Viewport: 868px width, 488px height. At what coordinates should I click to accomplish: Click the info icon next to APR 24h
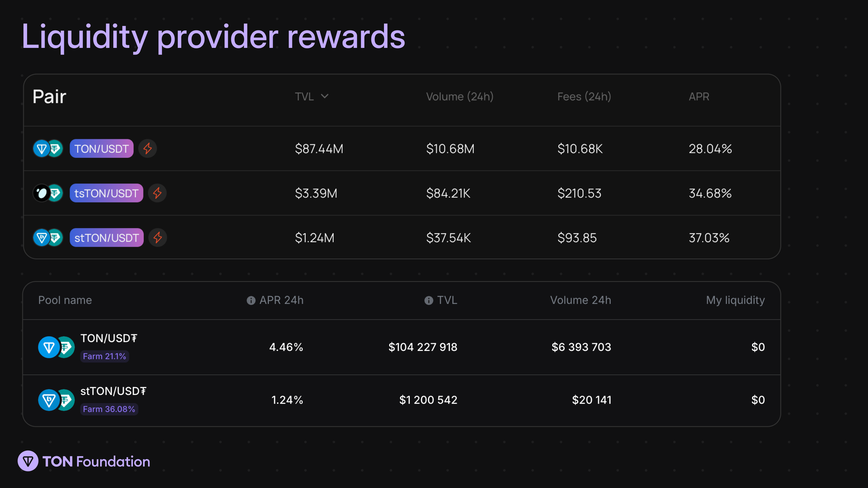(251, 300)
